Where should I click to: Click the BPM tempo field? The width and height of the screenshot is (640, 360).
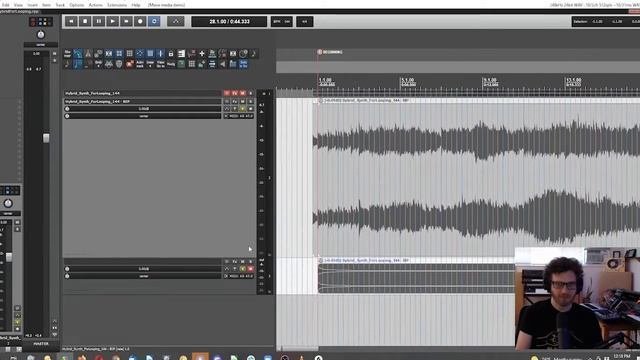coord(282,21)
